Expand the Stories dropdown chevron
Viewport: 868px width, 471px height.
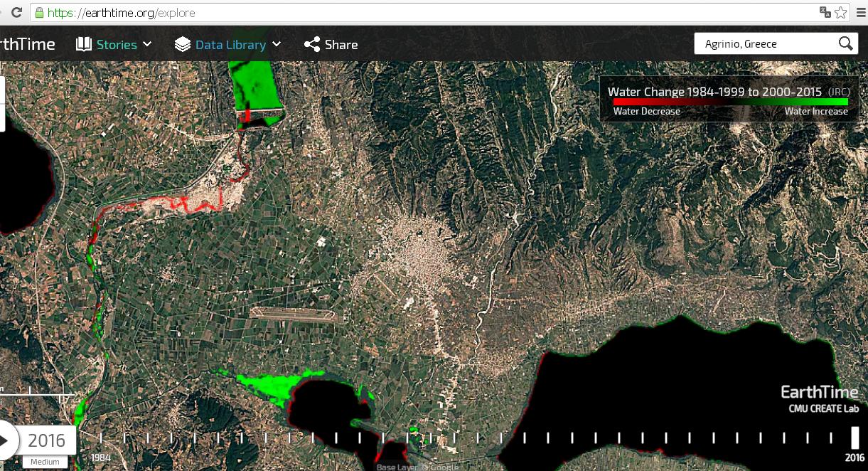[x=147, y=44]
